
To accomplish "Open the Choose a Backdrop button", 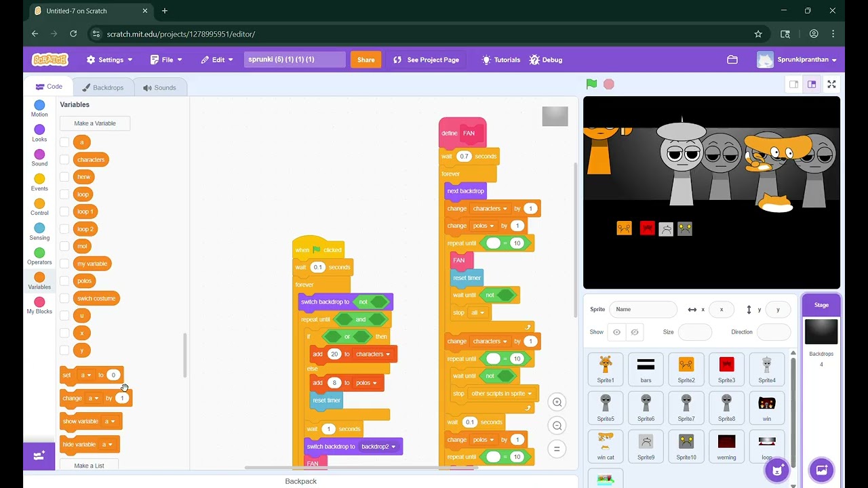I will pos(821,470).
